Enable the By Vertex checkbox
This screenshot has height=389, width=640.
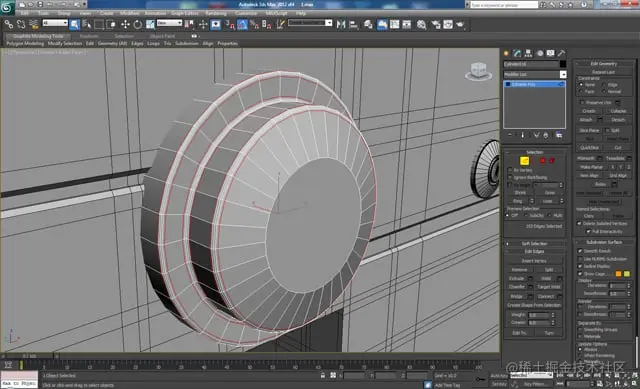click(x=510, y=170)
